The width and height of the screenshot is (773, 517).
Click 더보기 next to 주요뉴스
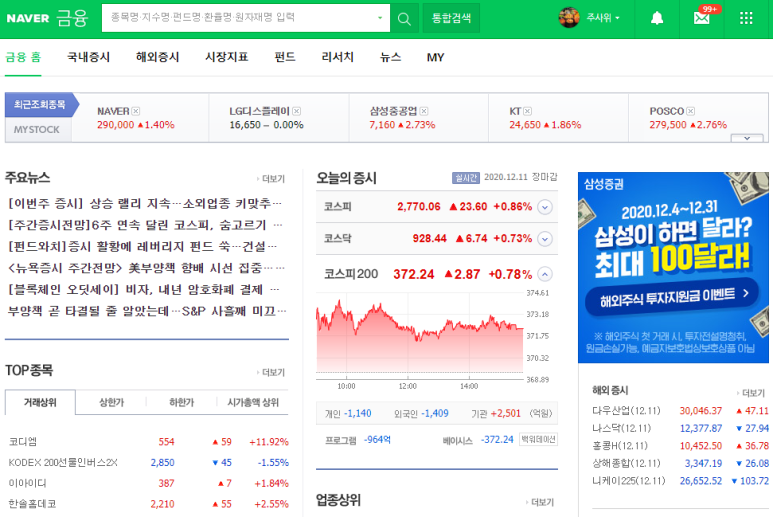coord(271,179)
